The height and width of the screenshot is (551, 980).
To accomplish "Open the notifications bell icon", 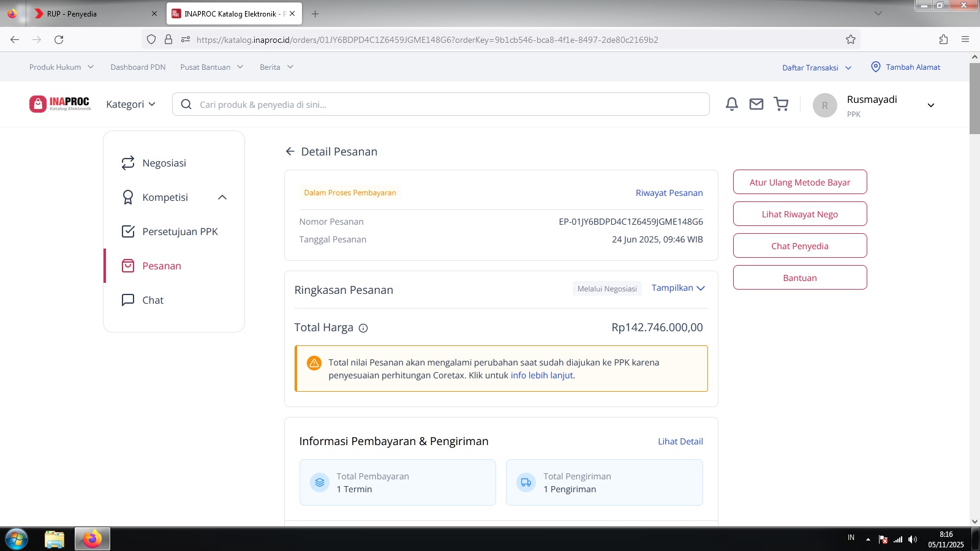I will pos(731,104).
